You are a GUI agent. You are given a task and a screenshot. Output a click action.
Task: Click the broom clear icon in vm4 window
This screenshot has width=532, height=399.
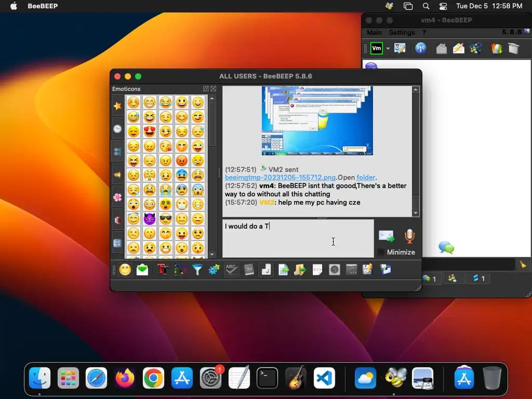click(x=523, y=264)
